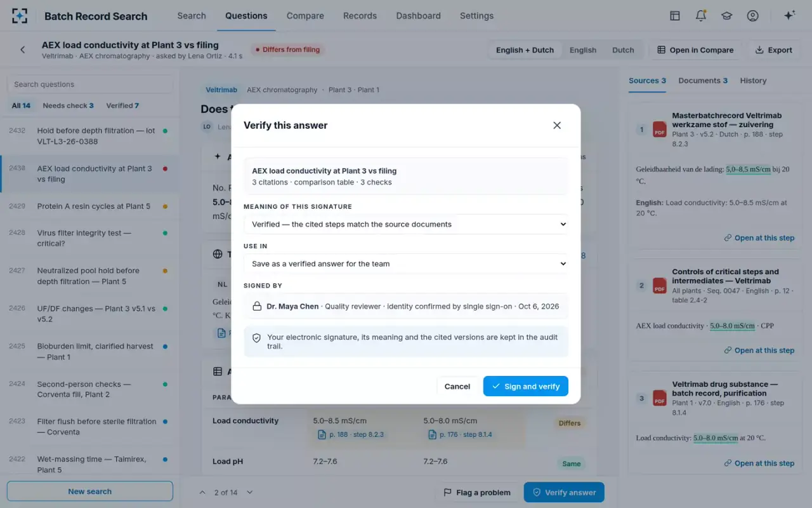The width and height of the screenshot is (812, 508).
Task: Go to previous question with up chevron
Action: pos(202,492)
